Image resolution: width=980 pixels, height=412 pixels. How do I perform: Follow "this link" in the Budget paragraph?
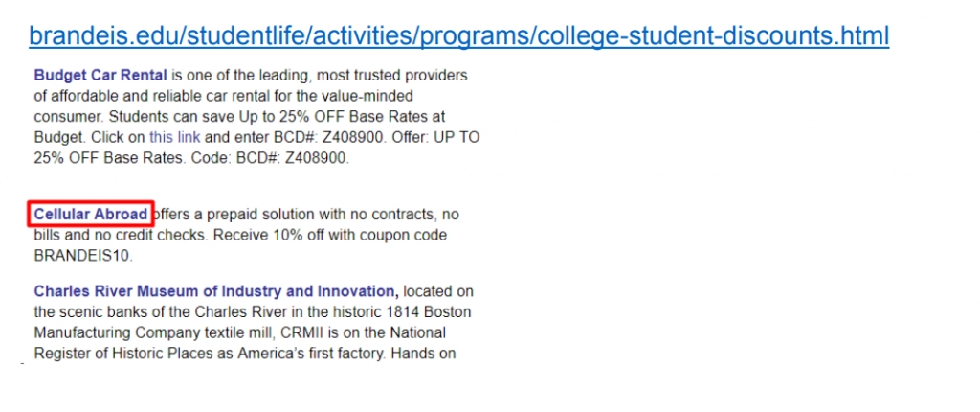tap(174, 137)
